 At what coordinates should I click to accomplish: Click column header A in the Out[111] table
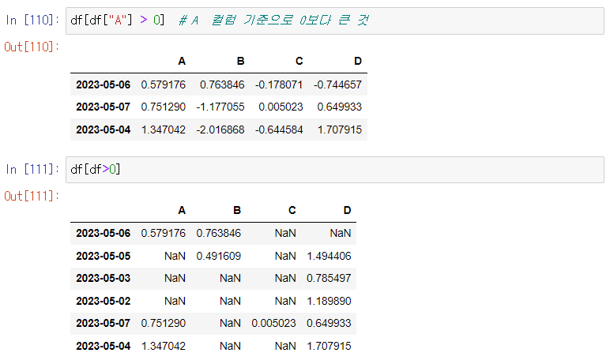182,211
